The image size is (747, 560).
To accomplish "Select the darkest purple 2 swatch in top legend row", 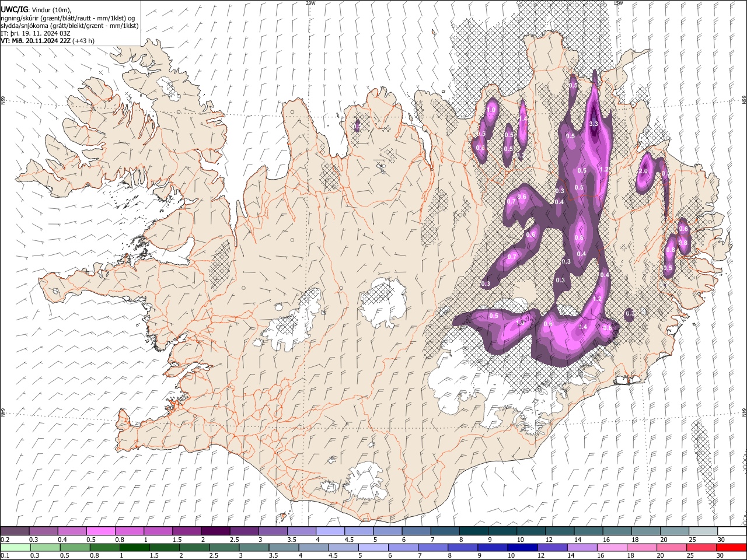I will (x=215, y=531).
